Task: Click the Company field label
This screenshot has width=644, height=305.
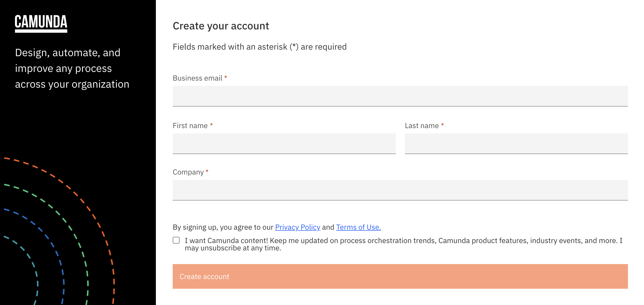Action: pos(188,172)
